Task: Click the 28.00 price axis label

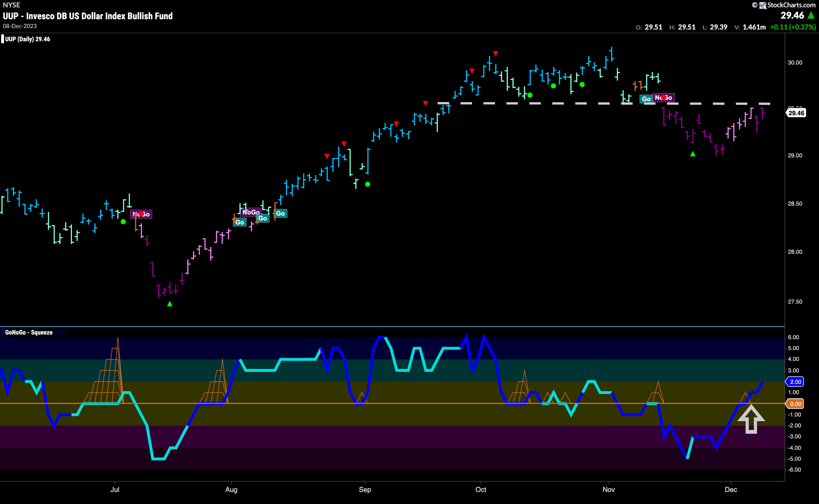Action: coord(795,252)
